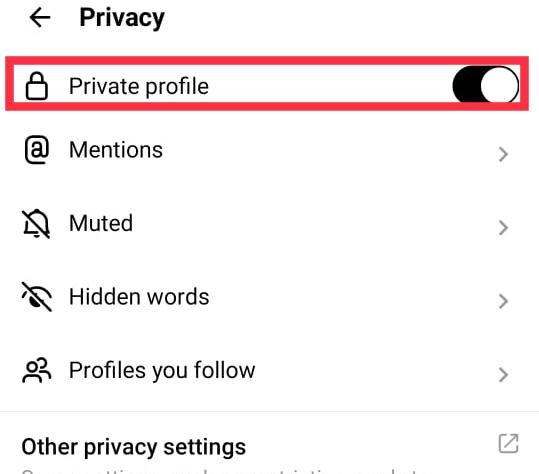Open Profiles you follow entry

[270, 370]
